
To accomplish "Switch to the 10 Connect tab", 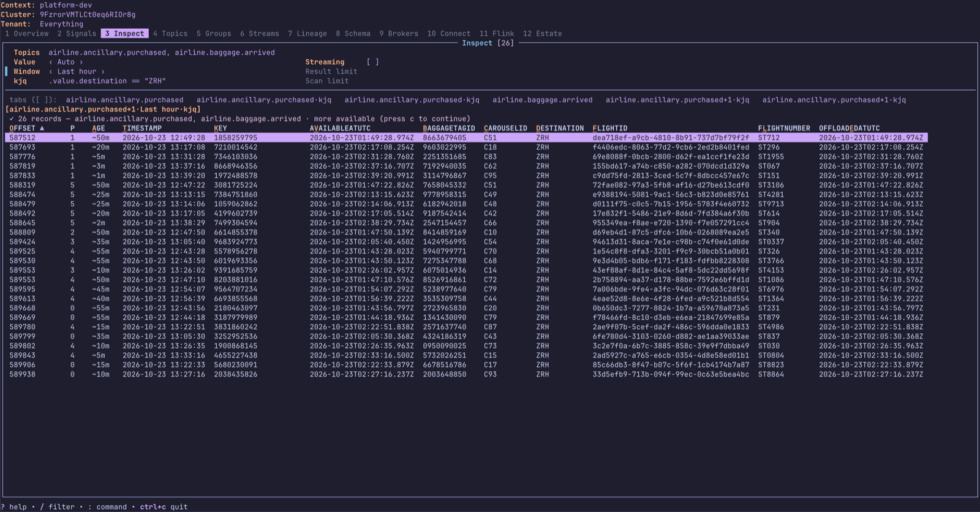I will click(x=449, y=34).
